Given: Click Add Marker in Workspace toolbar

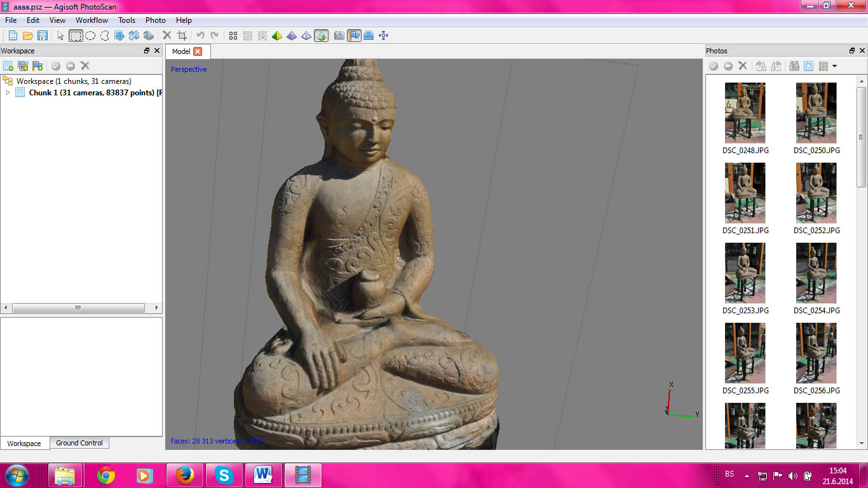Looking at the screenshot, I should point(37,65).
